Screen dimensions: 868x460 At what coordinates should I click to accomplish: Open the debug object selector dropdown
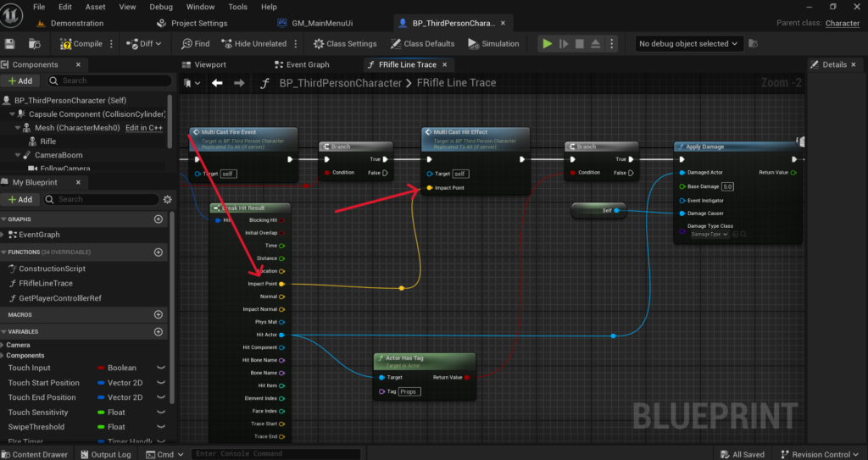click(x=688, y=44)
